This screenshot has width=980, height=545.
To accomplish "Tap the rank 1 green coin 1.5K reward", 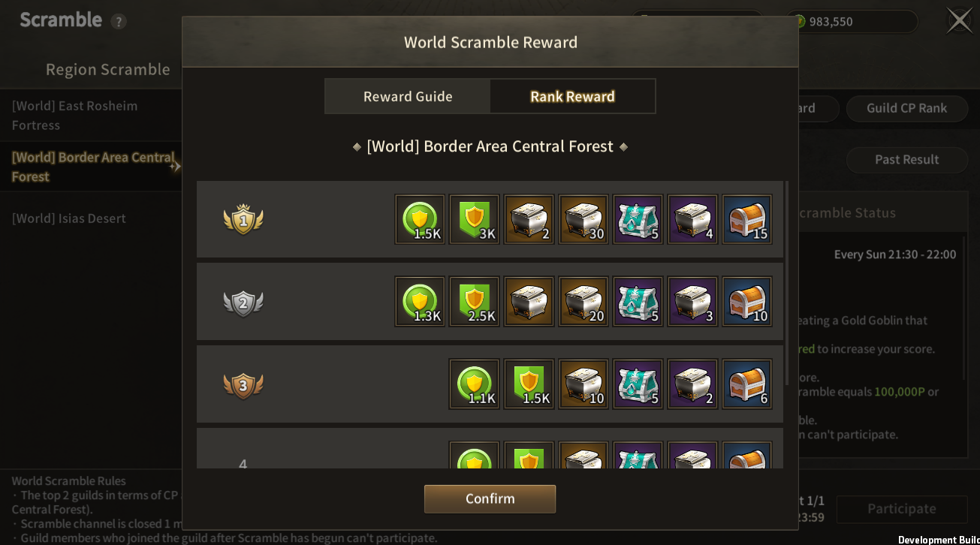I will point(420,219).
